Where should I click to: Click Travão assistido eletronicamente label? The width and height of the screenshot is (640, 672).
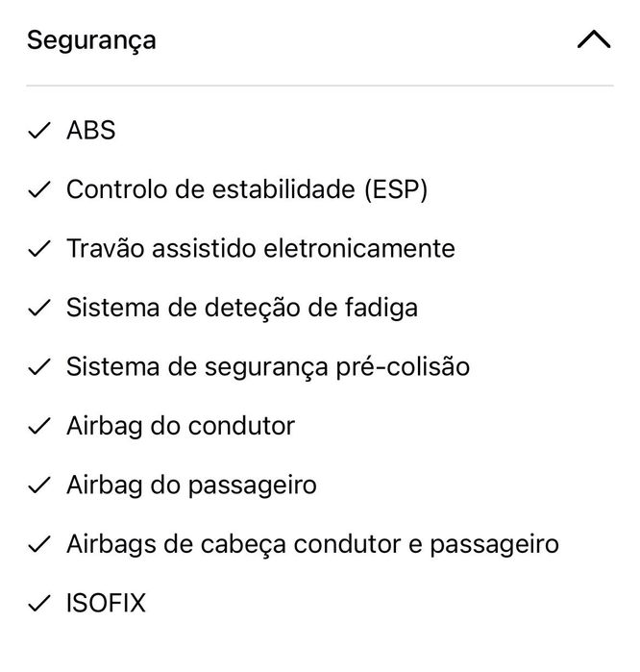(x=260, y=249)
